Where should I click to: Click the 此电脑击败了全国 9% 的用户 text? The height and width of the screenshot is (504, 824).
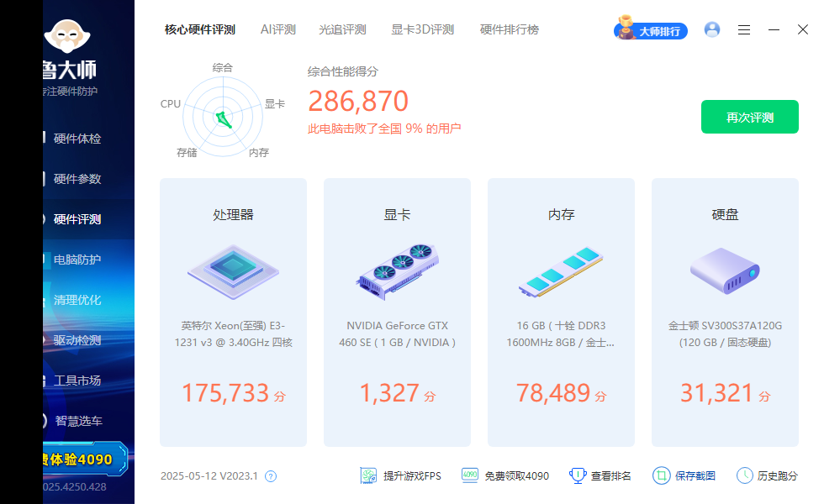point(384,129)
